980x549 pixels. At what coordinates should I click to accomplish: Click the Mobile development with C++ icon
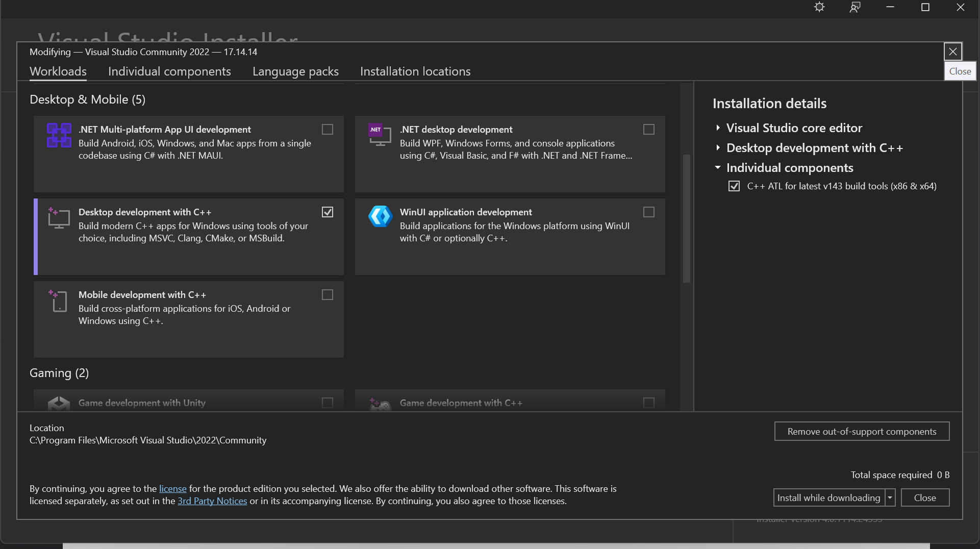click(x=59, y=301)
